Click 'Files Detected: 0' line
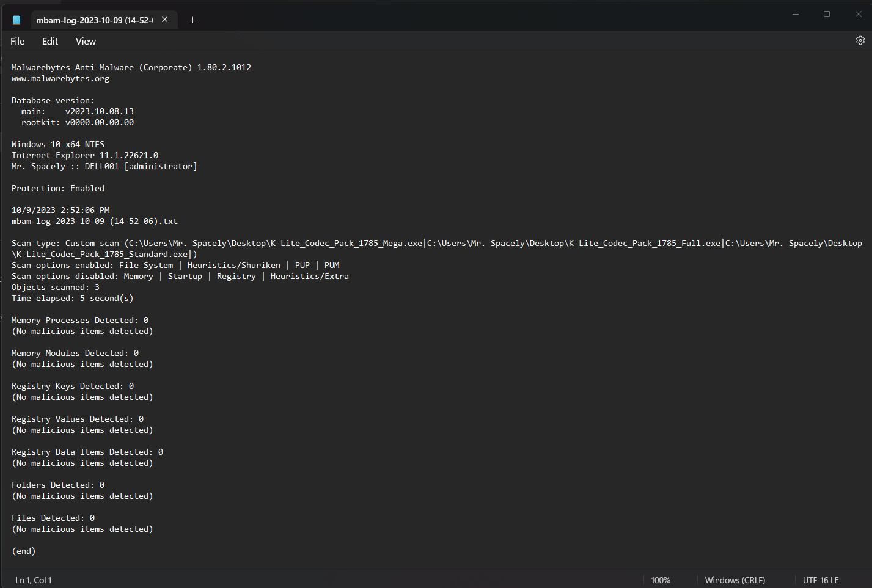The image size is (872, 588). click(53, 518)
